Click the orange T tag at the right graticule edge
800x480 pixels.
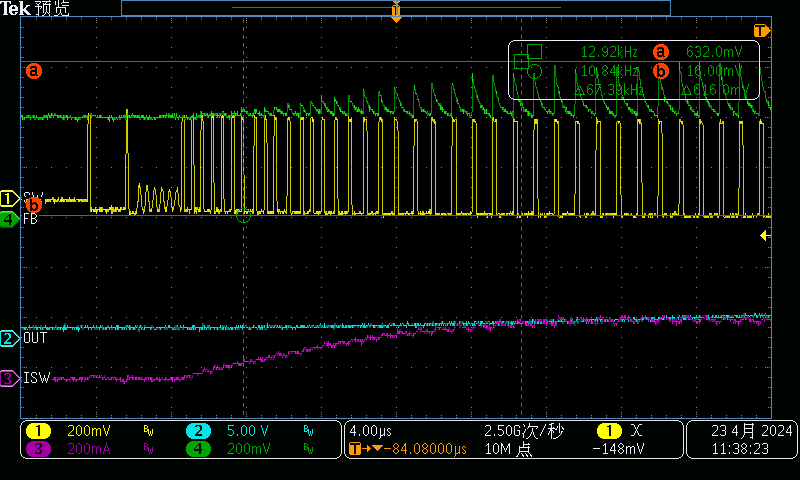pyautogui.click(x=761, y=31)
